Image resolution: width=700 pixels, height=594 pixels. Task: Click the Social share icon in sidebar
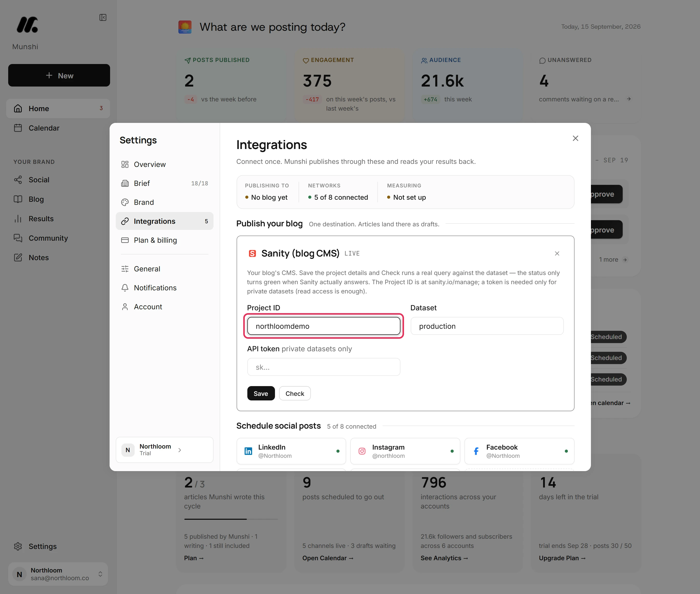[18, 179]
